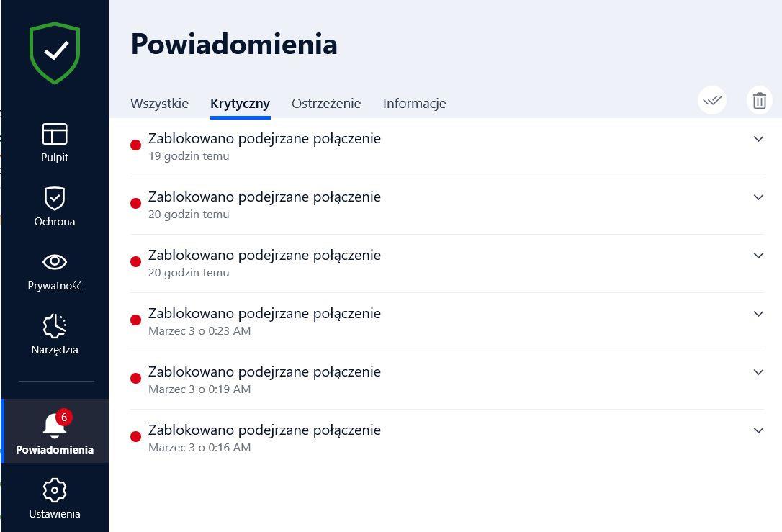Viewport: 782px width, 532px height.
Task: Expand the 19 godzin temu notification
Action: pos(758,139)
